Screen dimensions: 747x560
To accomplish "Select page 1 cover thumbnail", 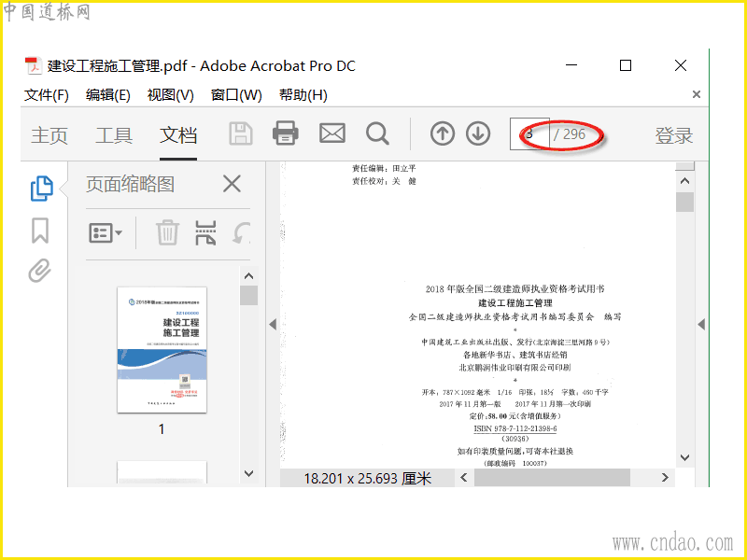I will 162,349.
